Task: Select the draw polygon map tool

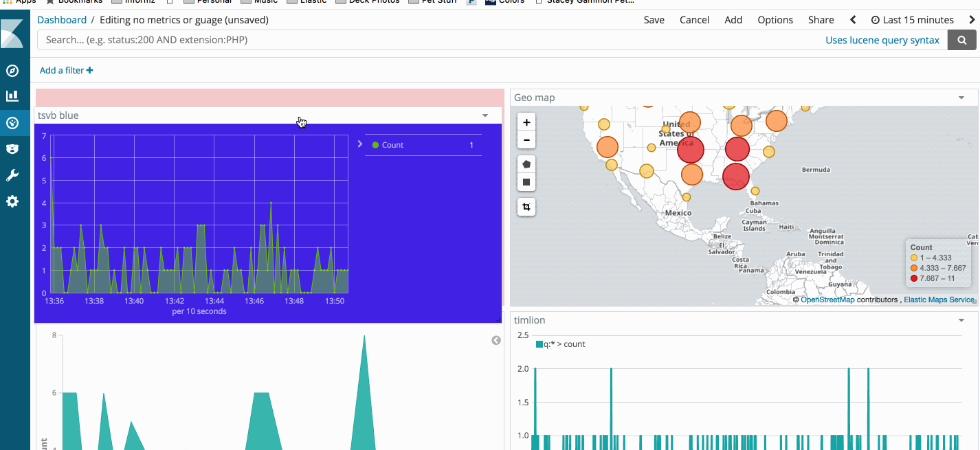Action: point(526,164)
